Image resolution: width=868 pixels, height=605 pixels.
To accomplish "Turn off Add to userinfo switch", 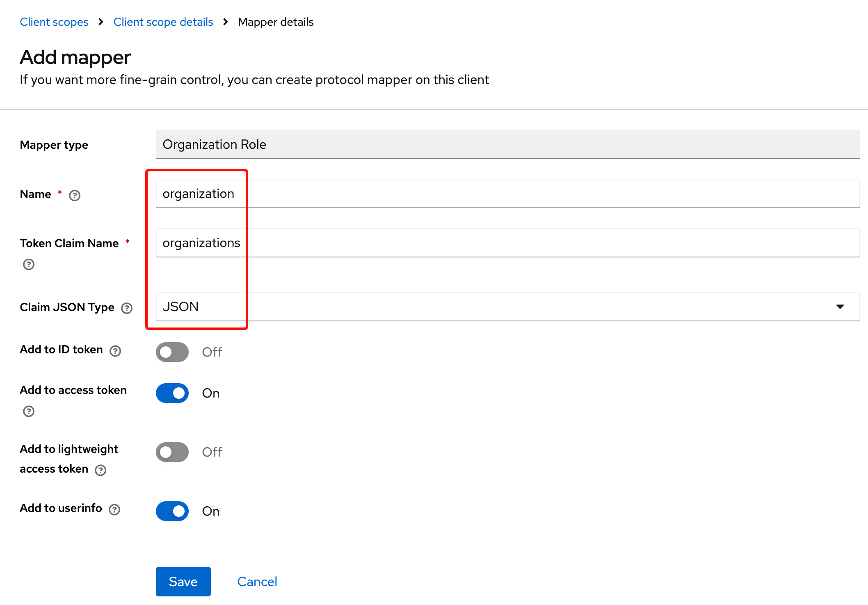I will [x=172, y=511].
